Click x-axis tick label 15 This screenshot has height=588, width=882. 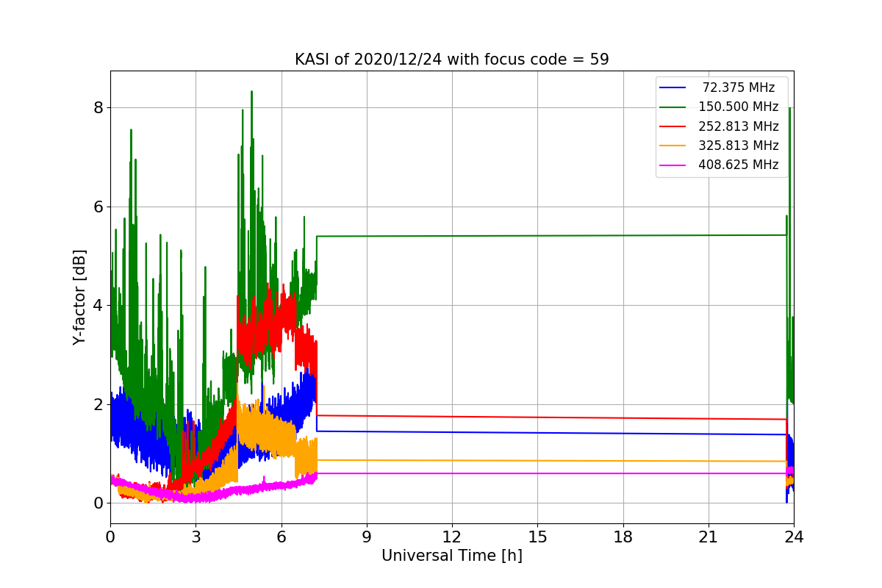pyautogui.click(x=537, y=537)
